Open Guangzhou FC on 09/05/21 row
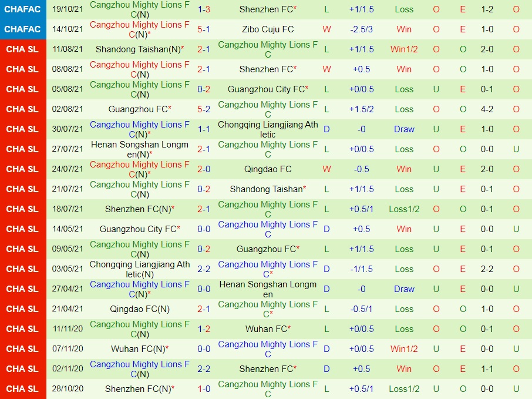This screenshot has height=399, width=532. (x=268, y=249)
